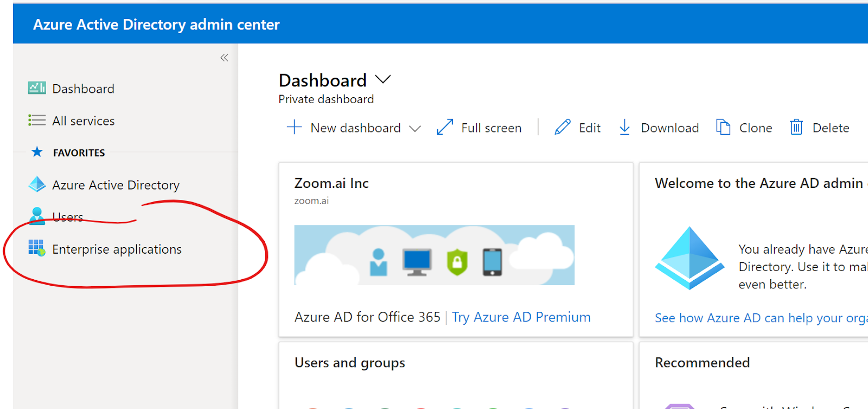Click the zoom.ai domain text

311,200
